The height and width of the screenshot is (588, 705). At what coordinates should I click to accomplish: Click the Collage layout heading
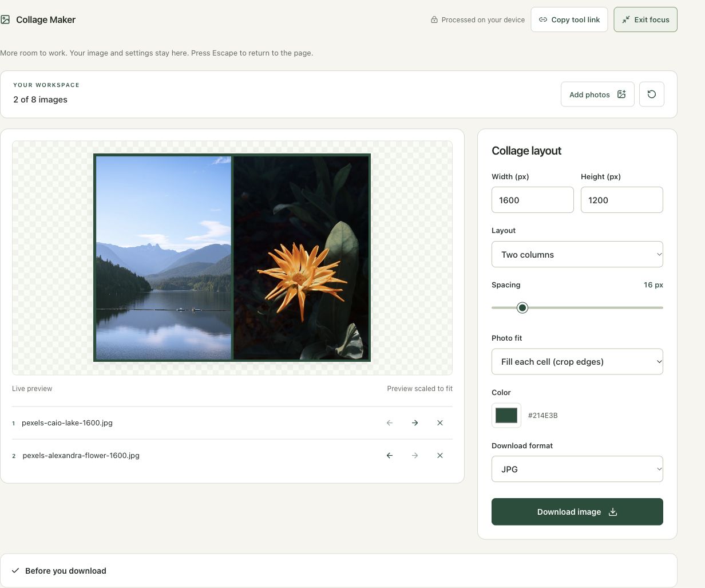pyautogui.click(x=526, y=151)
